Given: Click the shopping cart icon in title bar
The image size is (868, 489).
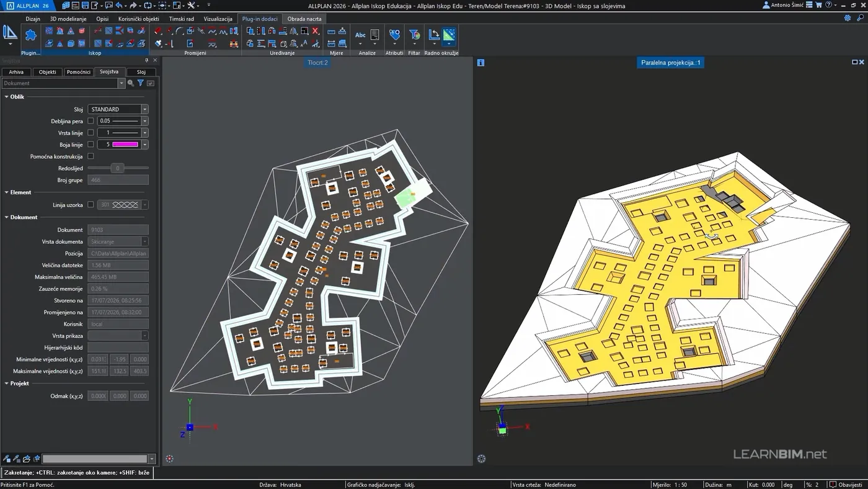Looking at the screenshot, I should pyautogui.click(x=818, y=5).
